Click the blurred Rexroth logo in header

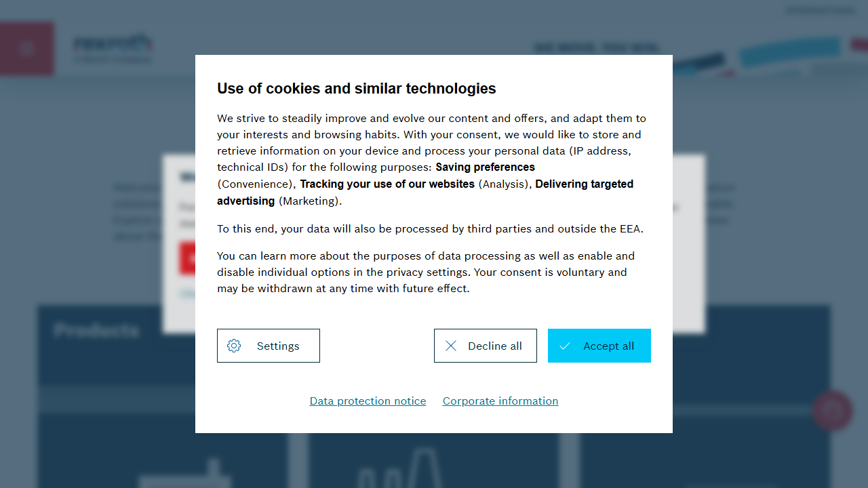click(x=113, y=49)
